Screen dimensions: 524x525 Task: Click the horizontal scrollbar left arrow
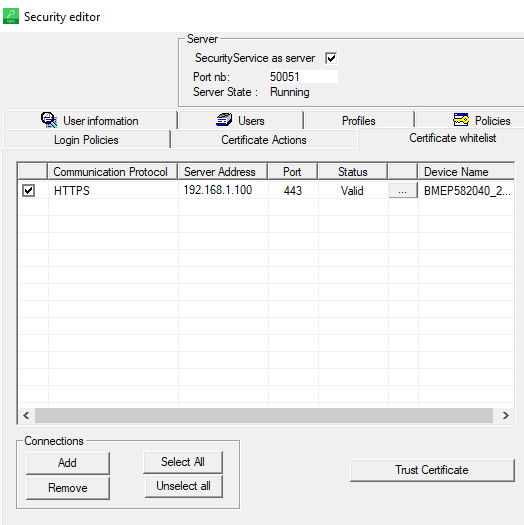pos(26,416)
